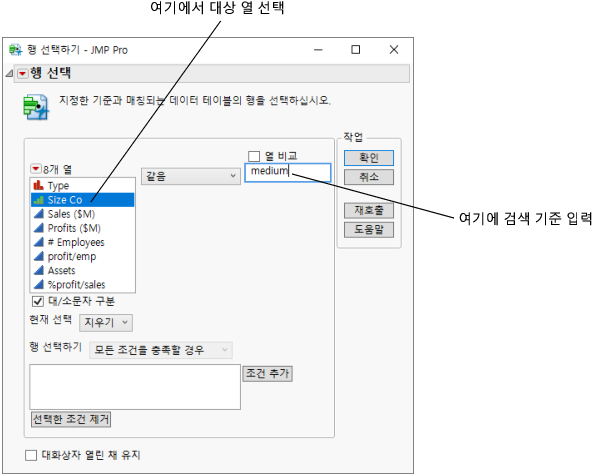Screen dimensions: 606x476
Task: Select the Sales ($M) column
Action: (x=83, y=214)
